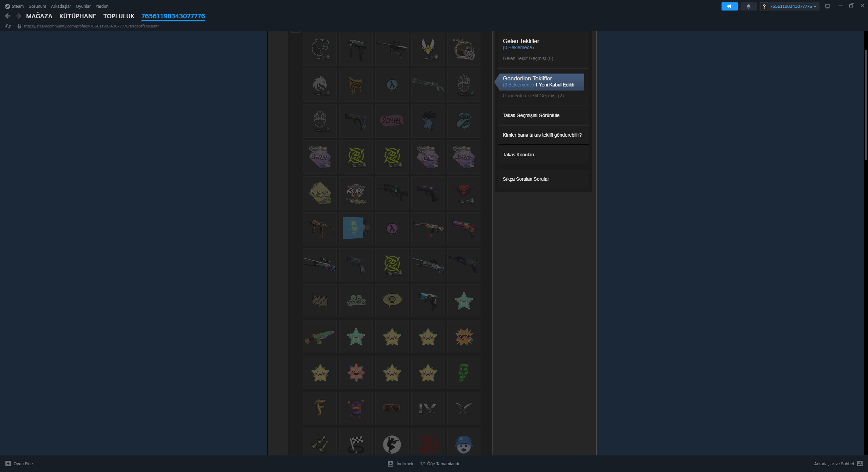Open Takas Geçmişini Görüntüle link
This screenshot has width=868, height=472.
[531, 115]
